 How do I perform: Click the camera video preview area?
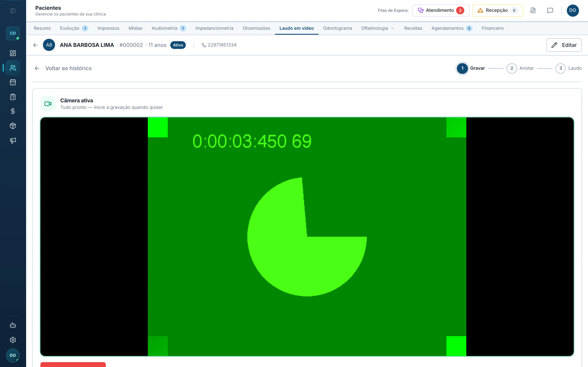point(307,237)
